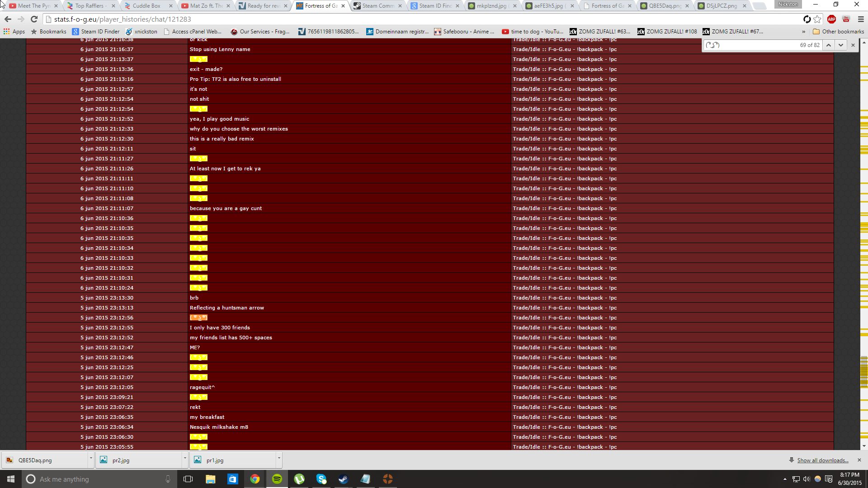This screenshot has height=488, width=868.
Task: Click the Show all downloads link
Action: (x=822, y=460)
